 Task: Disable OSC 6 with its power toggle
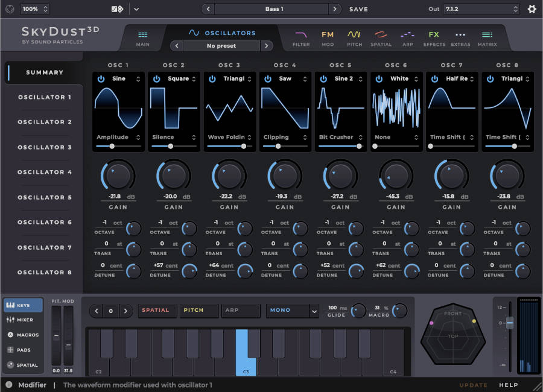tap(379, 78)
